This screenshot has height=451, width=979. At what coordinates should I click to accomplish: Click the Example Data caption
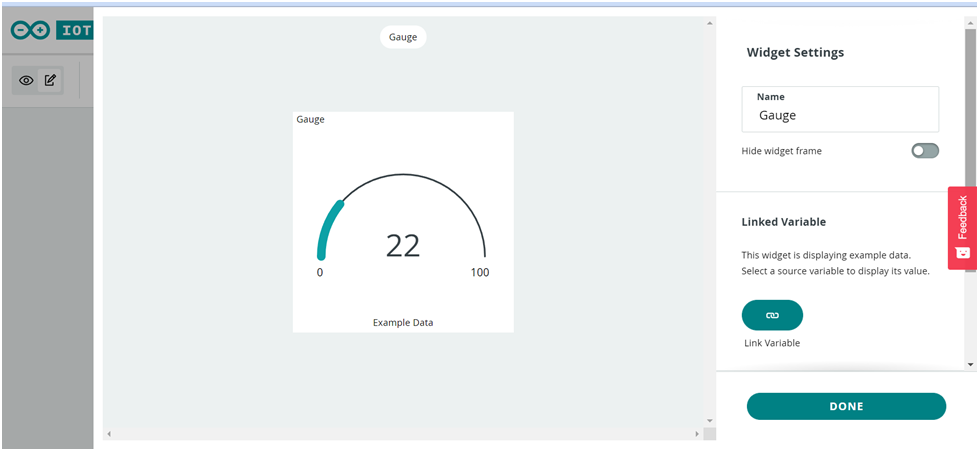pos(403,322)
